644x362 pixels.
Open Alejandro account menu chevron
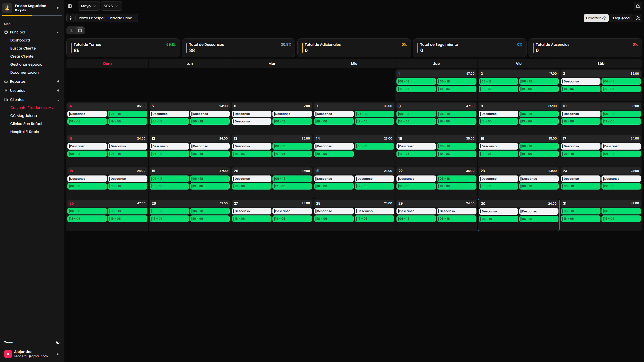58,354
